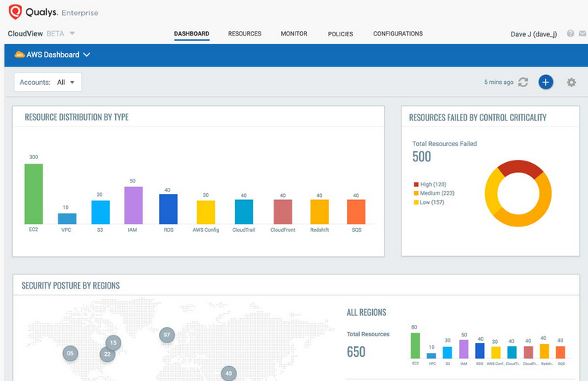The image size is (588, 381).
Task: Click the S3 bar in Resource Distribution
Action: [x=101, y=212]
